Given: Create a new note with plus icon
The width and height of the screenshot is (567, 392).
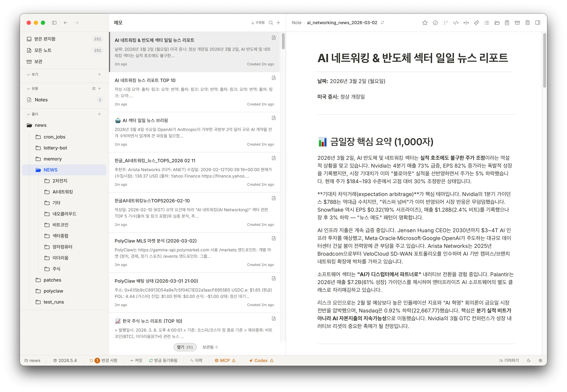Looking at the screenshot, I should click(x=279, y=23).
